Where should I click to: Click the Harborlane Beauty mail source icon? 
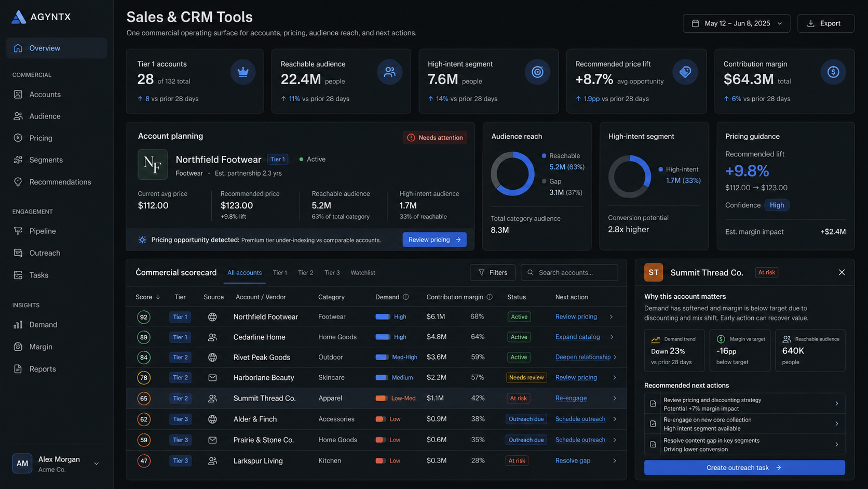point(212,378)
